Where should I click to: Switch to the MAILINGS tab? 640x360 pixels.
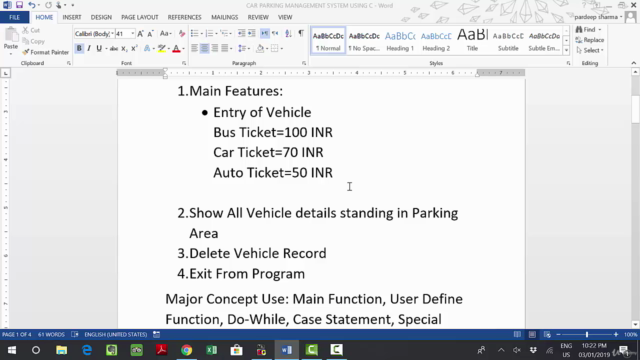[224, 17]
